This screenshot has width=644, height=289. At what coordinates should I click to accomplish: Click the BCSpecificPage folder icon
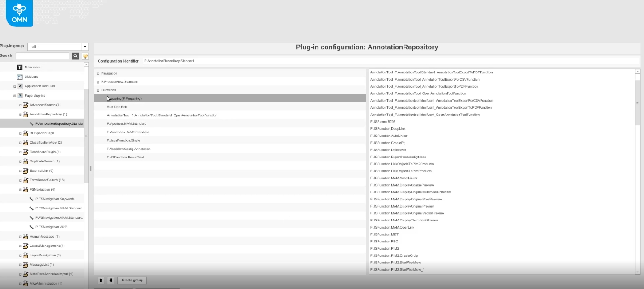[26, 133]
